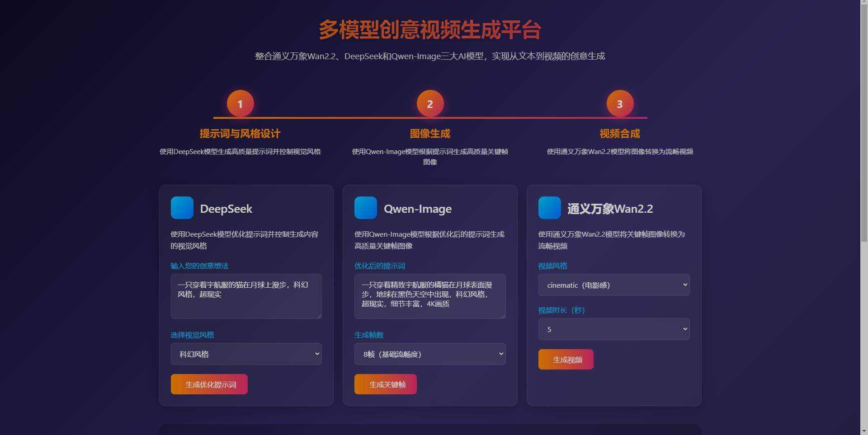Click the 生成视频 button

(x=566, y=360)
